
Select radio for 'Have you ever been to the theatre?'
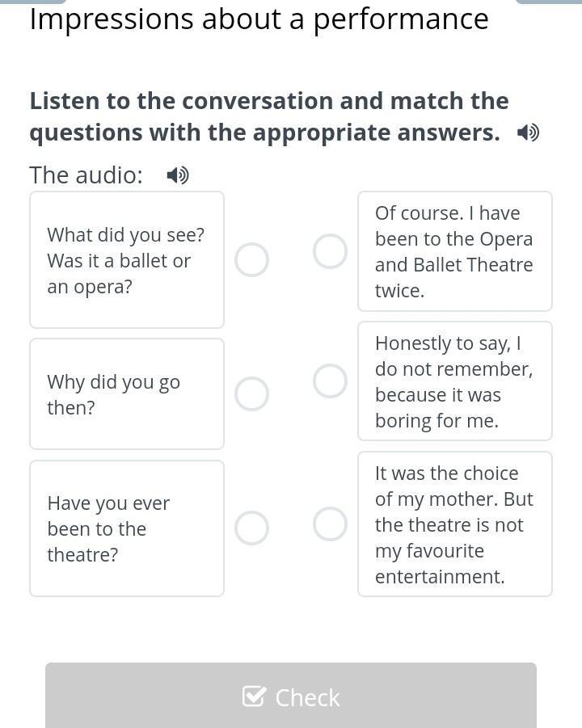(251, 528)
